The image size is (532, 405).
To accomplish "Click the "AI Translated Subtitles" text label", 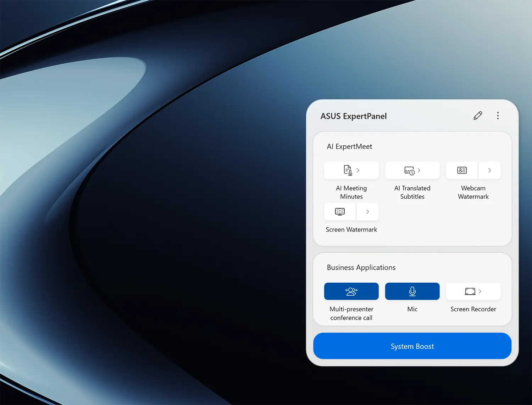I will coord(412,192).
